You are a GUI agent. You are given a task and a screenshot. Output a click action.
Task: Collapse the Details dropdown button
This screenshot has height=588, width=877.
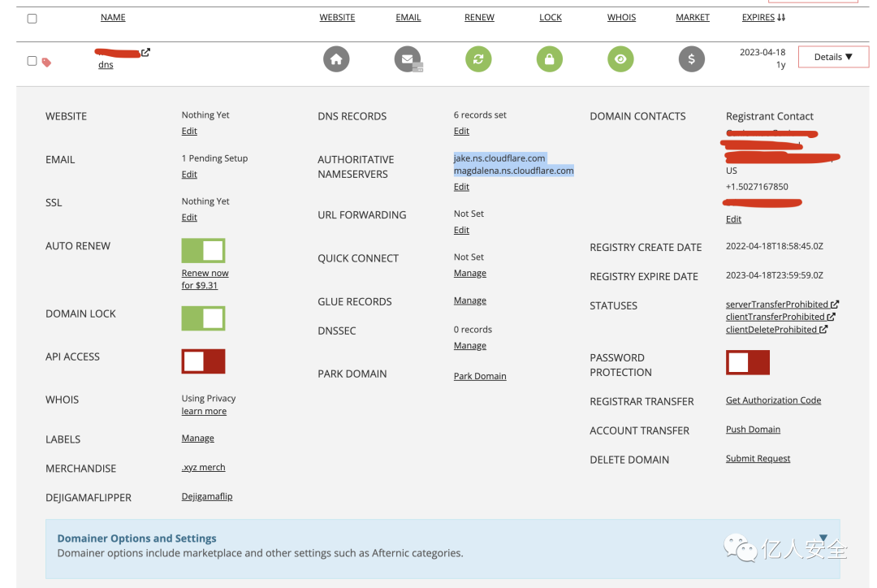pos(833,57)
